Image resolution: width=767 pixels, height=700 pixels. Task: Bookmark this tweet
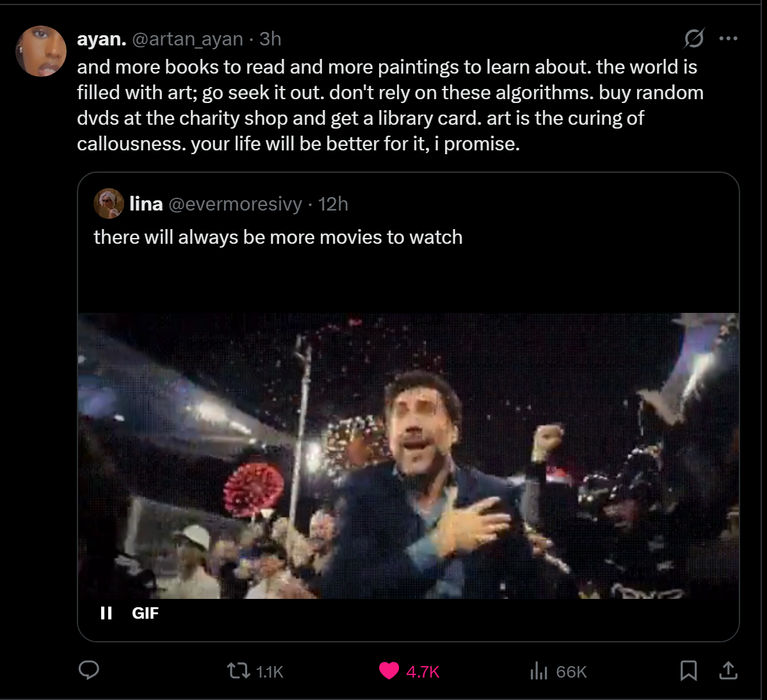coord(688,671)
